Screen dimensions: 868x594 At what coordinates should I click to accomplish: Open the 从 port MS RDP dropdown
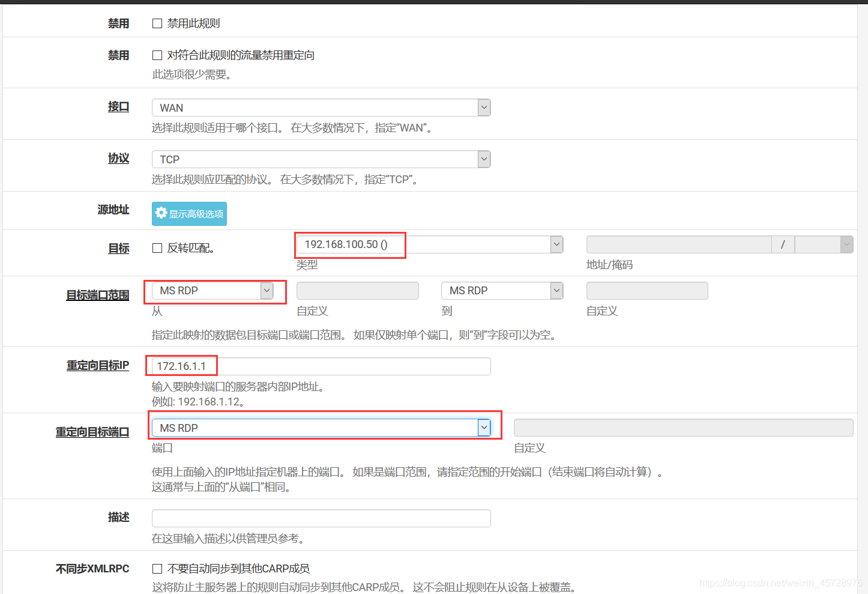[x=212, y=291]
